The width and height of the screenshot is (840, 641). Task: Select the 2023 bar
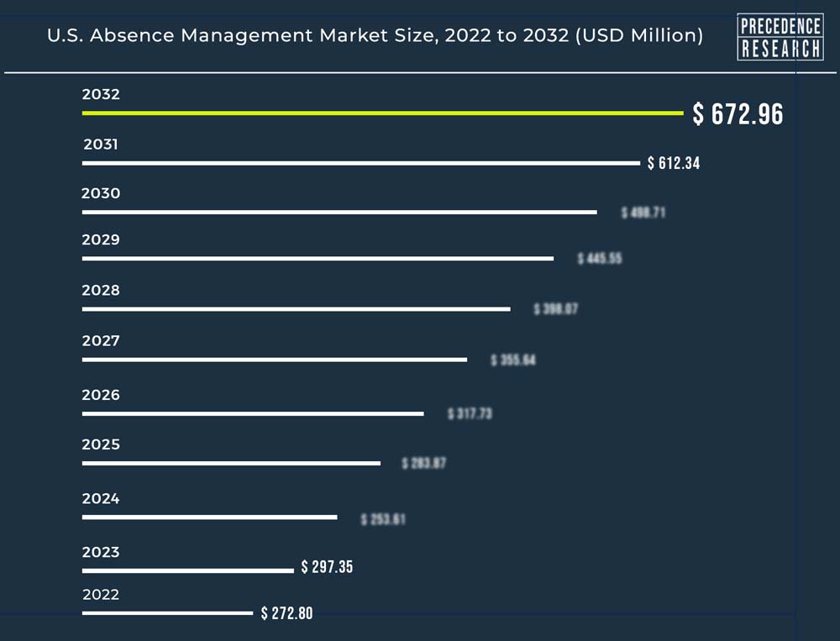click(188, 570)
